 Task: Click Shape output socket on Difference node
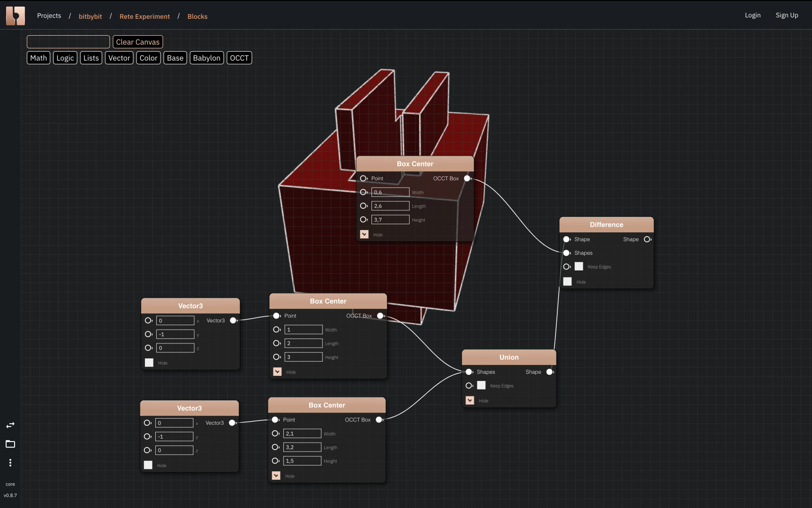pyautogui.click(x=647, y=239)
